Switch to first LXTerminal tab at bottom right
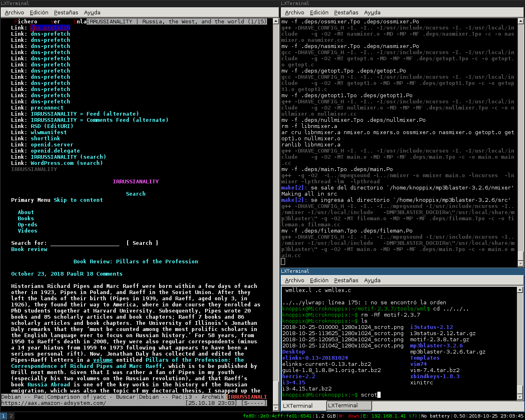 [x=304, y=406]
